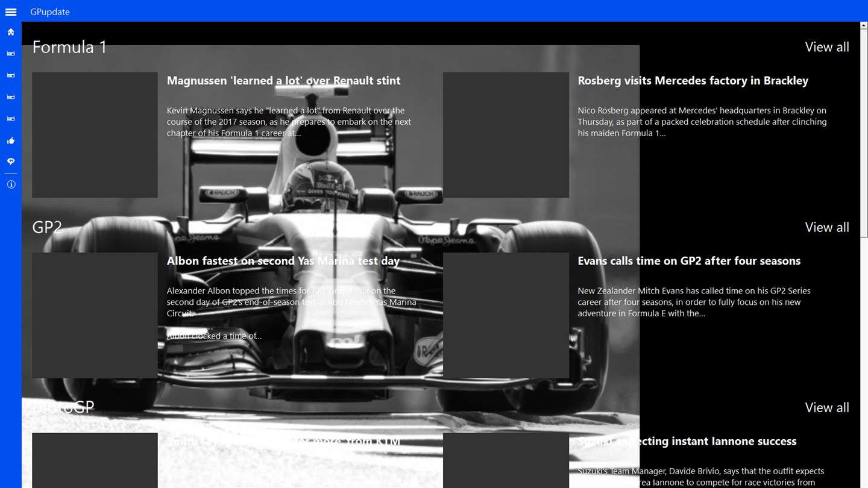Image resolution: width=868 pixels, height=488 pixels.
Task: Click the "GPupdate" app title
Action: click(50, 12)
